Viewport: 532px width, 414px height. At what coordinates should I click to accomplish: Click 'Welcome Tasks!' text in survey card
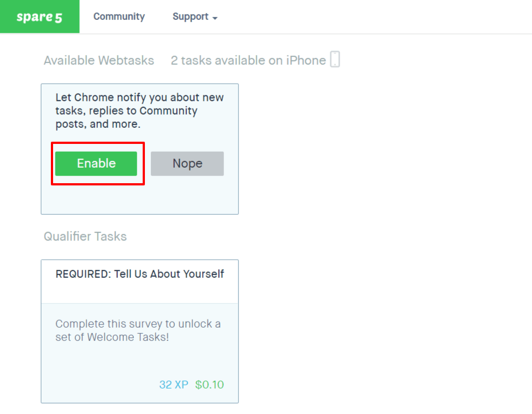point(128,337)
